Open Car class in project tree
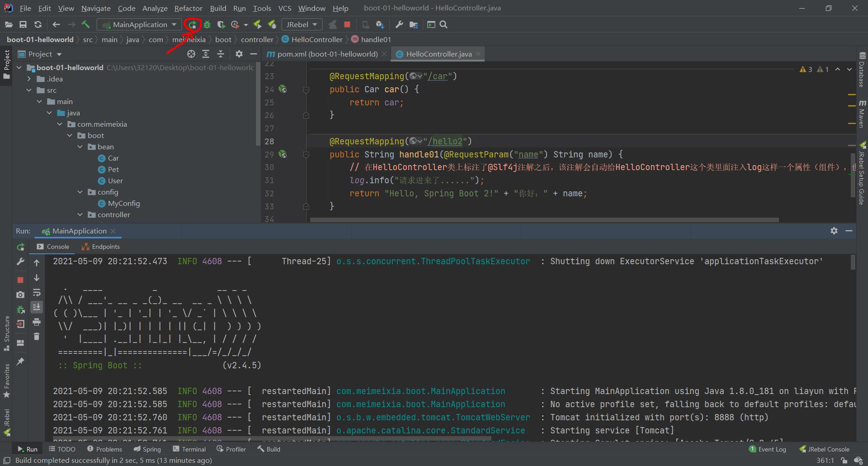The width and height of the screenshot is (868, 466). [113, 158]
